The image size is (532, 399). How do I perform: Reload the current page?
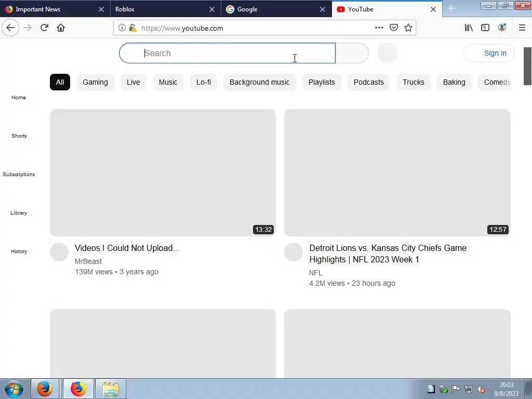(44, 28)
